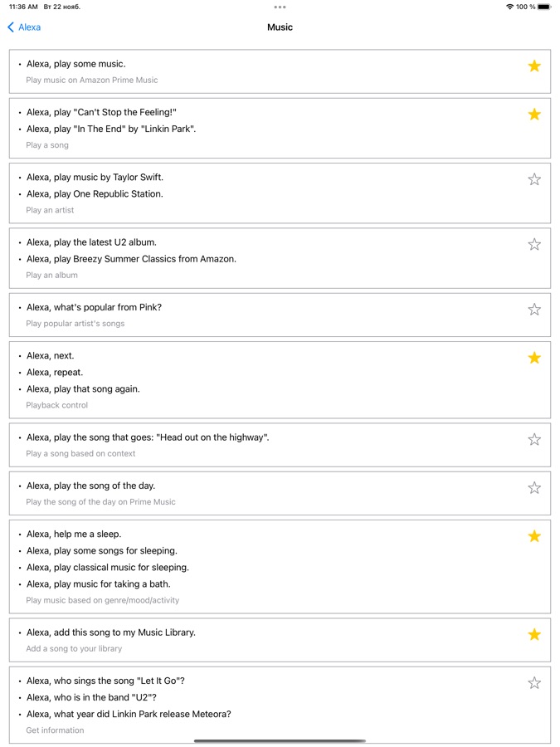Remove star from "Can't Stop the Feeling!" card
Screen dimensions: 560x747
(x=534, y=114)
